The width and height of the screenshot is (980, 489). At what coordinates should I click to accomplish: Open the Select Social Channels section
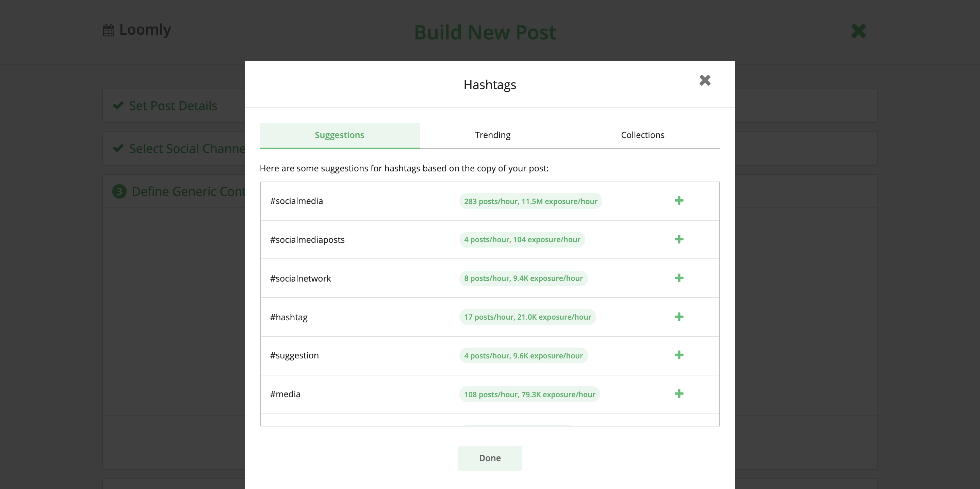point(187,148)
